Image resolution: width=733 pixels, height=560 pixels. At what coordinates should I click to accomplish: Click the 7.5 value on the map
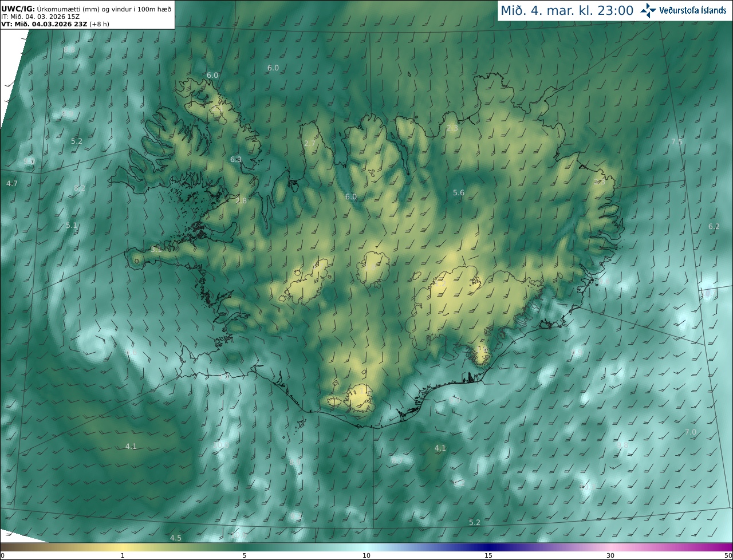coord(677,141)
